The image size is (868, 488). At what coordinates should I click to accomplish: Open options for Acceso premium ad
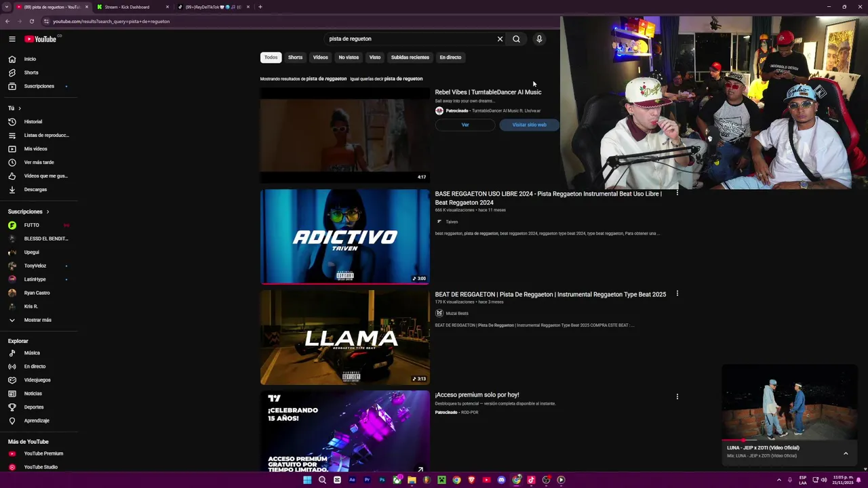(x=677, y=396)
